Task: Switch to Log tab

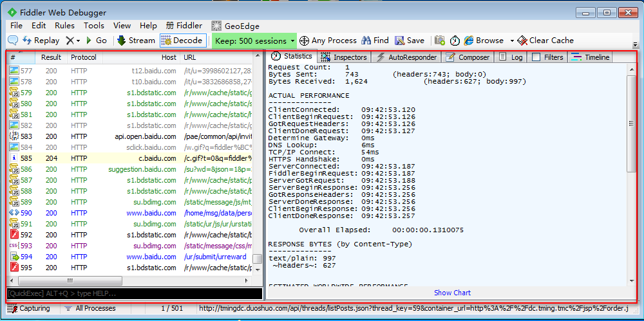Action: coord(511,57)
